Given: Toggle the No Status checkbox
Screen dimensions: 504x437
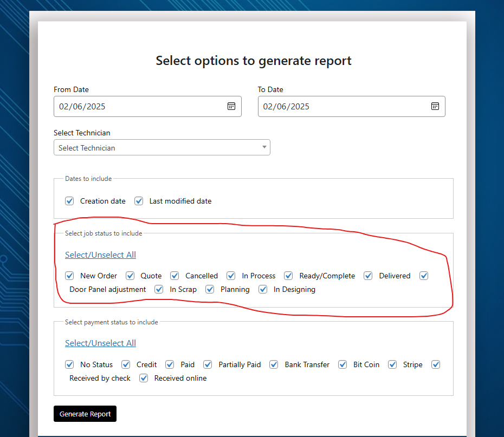Looking at the screenshot, I should (x=69, y=364).
